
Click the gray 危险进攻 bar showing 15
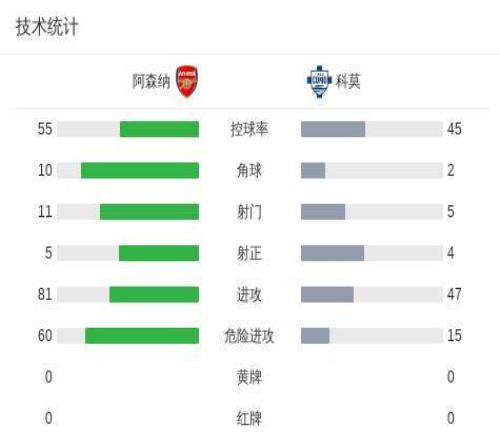tap(315, 336)
